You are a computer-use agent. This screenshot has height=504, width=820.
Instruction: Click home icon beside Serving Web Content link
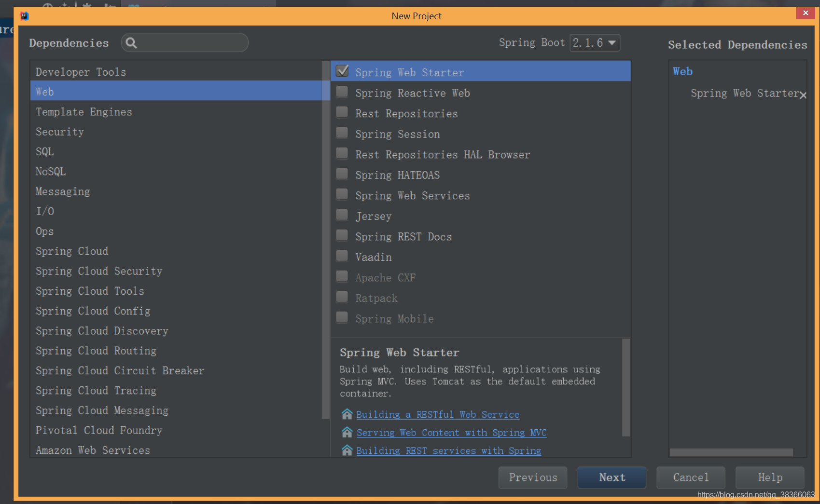click(347, 432)
